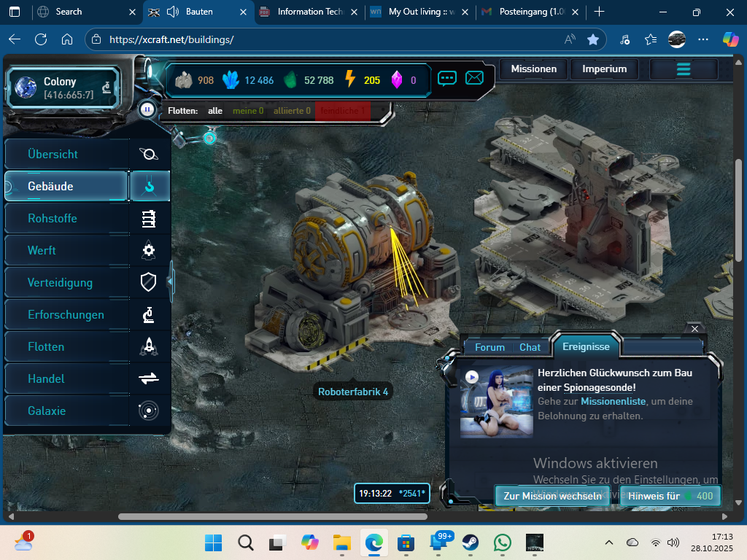Click the Handel exchange arrows icon
The height and width of the screenshot is (560, 747).
149,379
